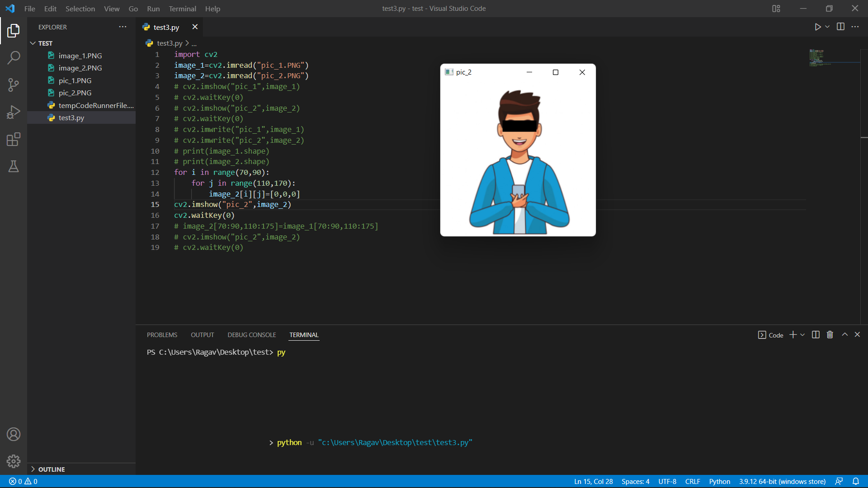Open the Run and Debug view
The width and height of the screenshot is (868, 488).
pos(14,112)
